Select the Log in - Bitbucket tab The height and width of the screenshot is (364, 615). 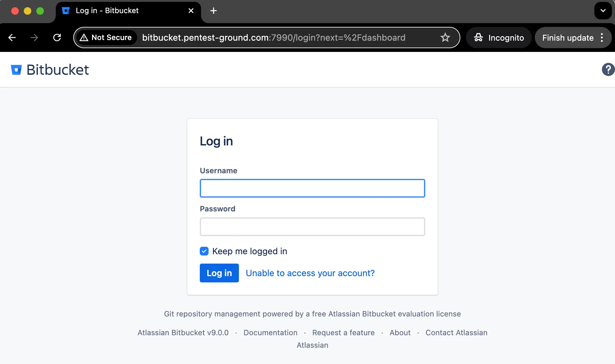click(128, 12)
